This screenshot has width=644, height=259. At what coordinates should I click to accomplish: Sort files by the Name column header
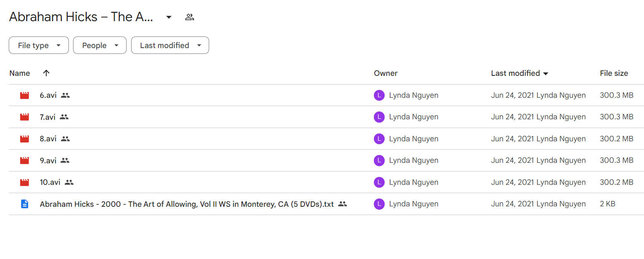pyautogui.click(x=20, y=73)
